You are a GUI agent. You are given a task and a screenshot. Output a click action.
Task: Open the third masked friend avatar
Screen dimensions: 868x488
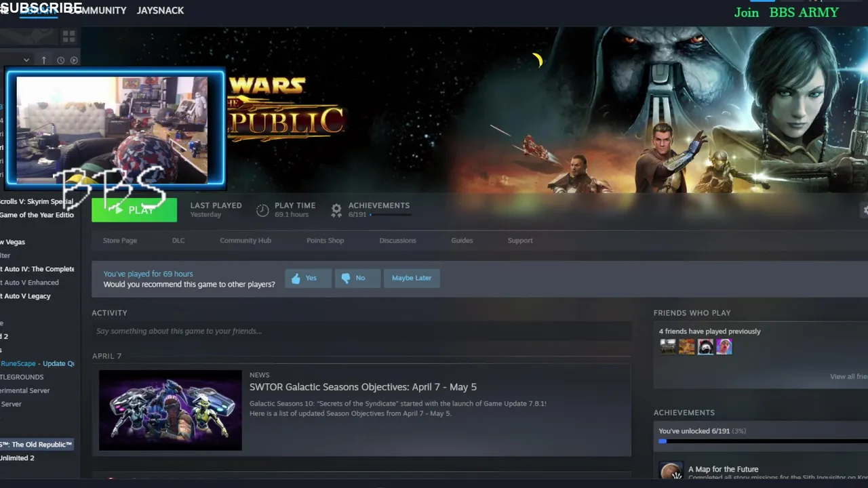pyautogui.click(x=705, y=347)
